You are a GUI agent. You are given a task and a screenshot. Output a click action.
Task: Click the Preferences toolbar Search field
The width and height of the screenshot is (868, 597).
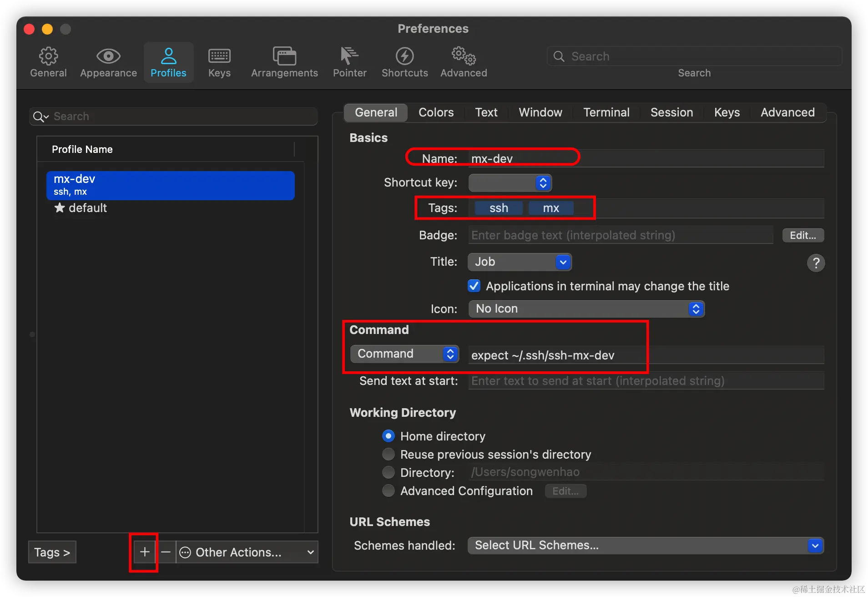[x=694, y=56]
